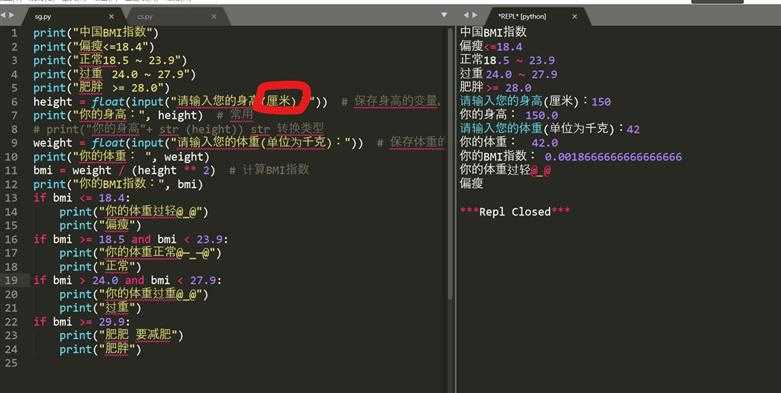The image size is (781, 393).
Task: Click REPL output '你的身高： 150.0'
Action: pos(509,116)
